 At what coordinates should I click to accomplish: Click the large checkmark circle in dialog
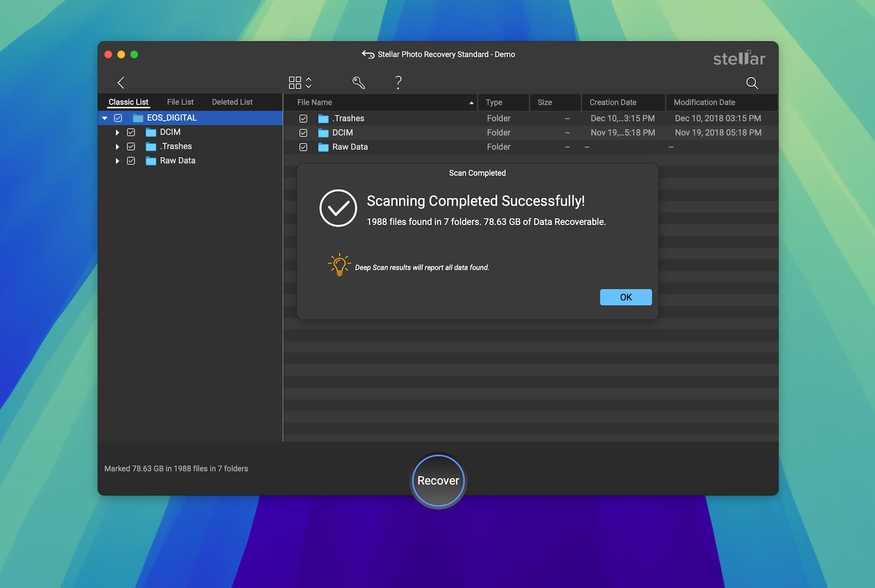tap(338, 208)
